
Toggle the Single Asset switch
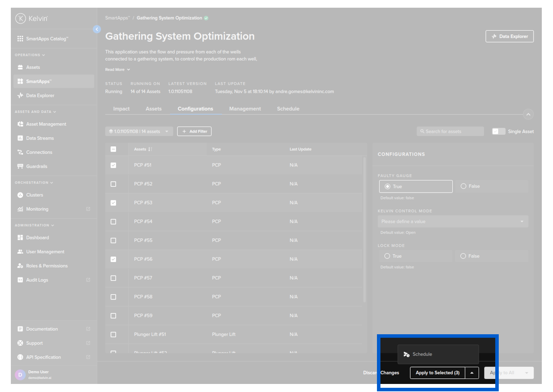[x=498, y=131]
